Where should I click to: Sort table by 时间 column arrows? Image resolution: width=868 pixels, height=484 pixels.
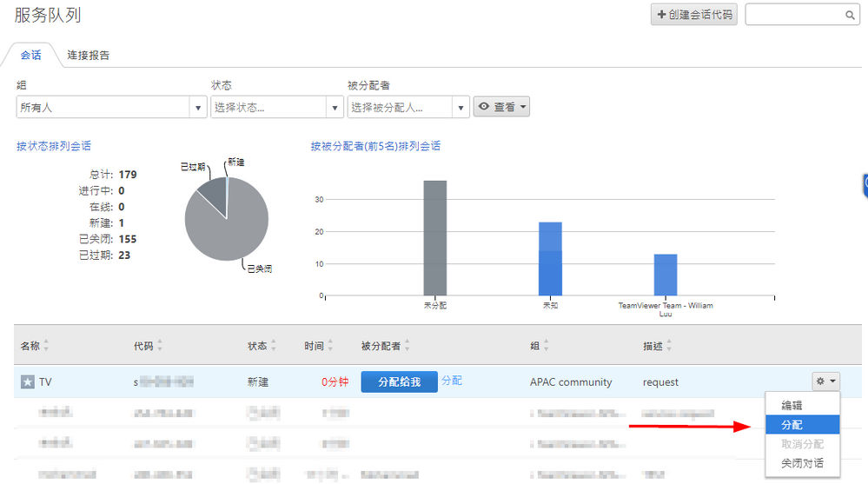point(330,346)
